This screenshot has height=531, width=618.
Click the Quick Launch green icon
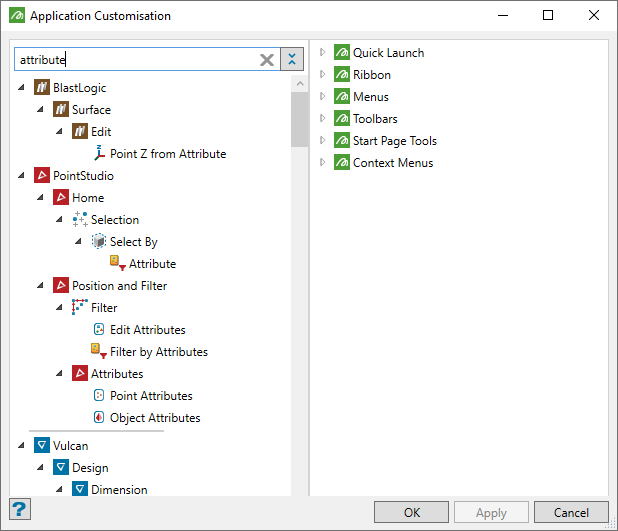point(342,52)
